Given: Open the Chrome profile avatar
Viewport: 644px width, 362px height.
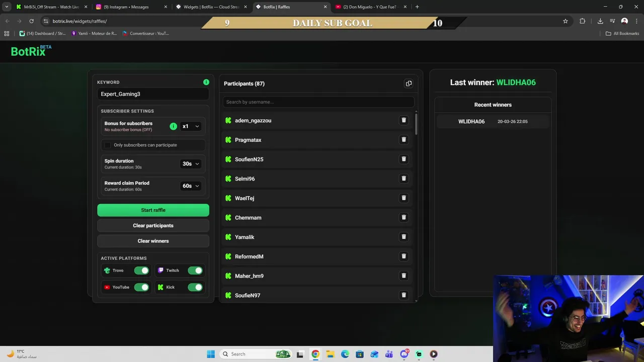Looking at the screenshot, I should pos(624,21).
